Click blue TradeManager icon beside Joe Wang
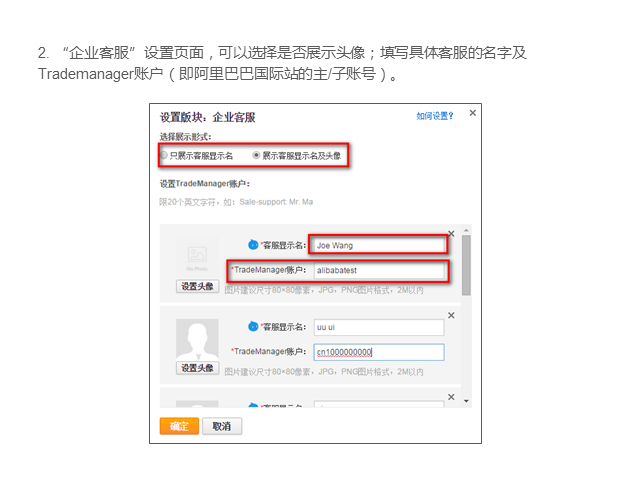 coord(253,245)
